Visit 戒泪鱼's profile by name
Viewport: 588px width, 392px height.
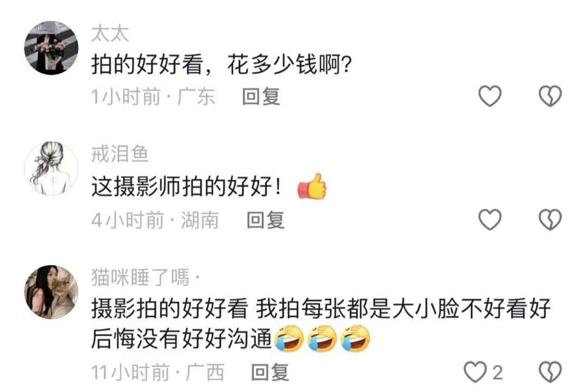[x=120, y=154]
